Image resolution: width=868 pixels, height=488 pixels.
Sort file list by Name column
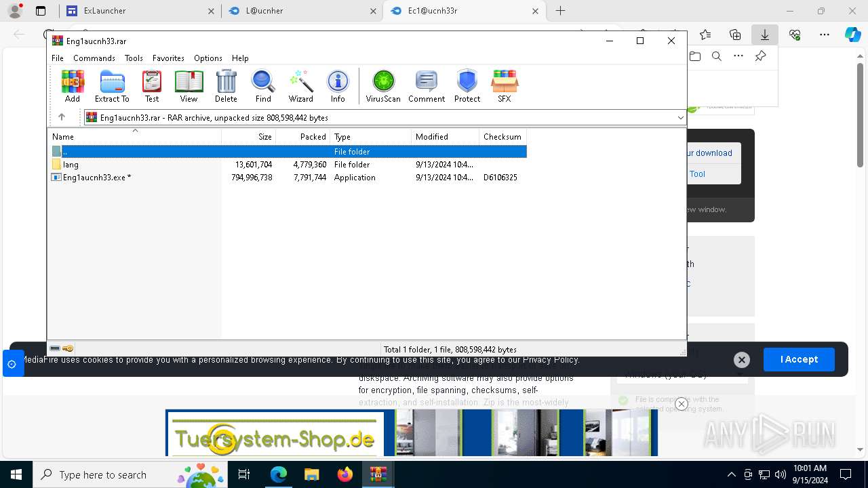(x=134, y=136)
